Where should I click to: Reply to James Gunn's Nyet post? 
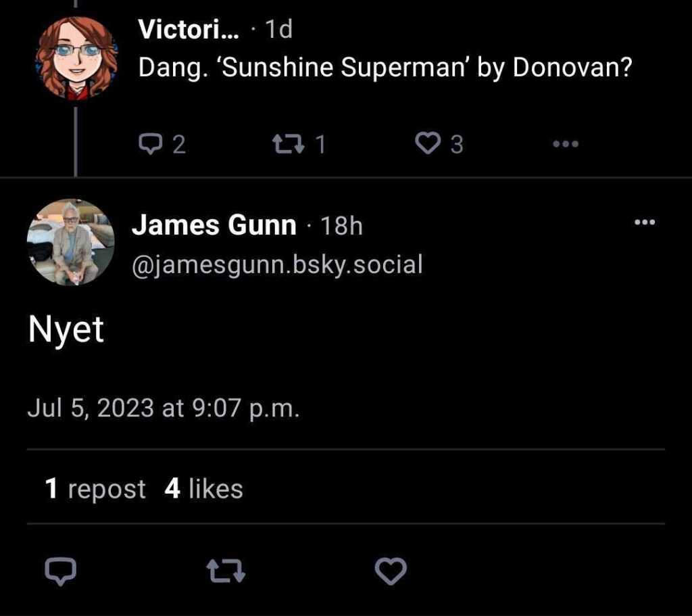59,573
